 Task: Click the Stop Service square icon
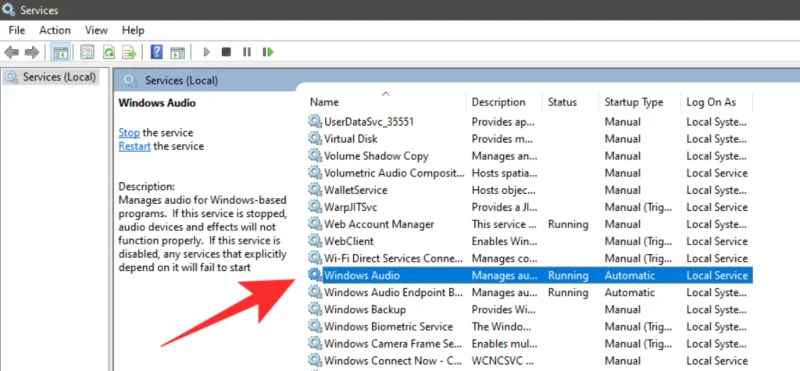tap(227, 52)
